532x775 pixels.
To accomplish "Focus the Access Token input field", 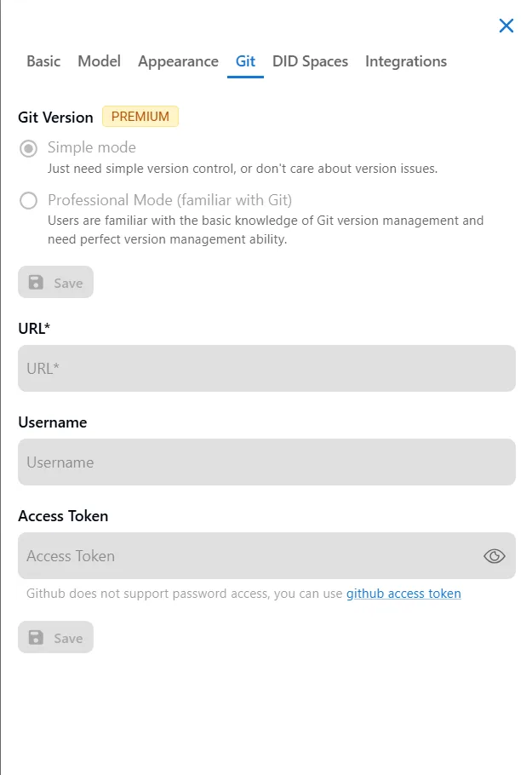I will pyautogui.click(x=249, y=556).
